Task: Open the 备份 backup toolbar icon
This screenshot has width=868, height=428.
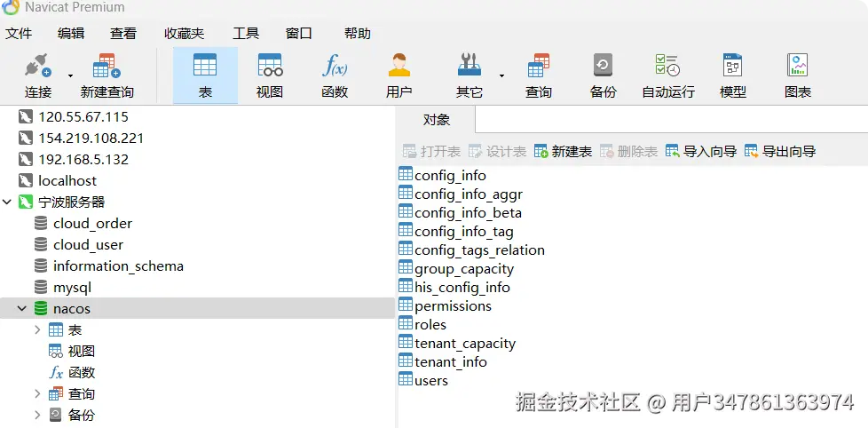Action: click(603, 75)
